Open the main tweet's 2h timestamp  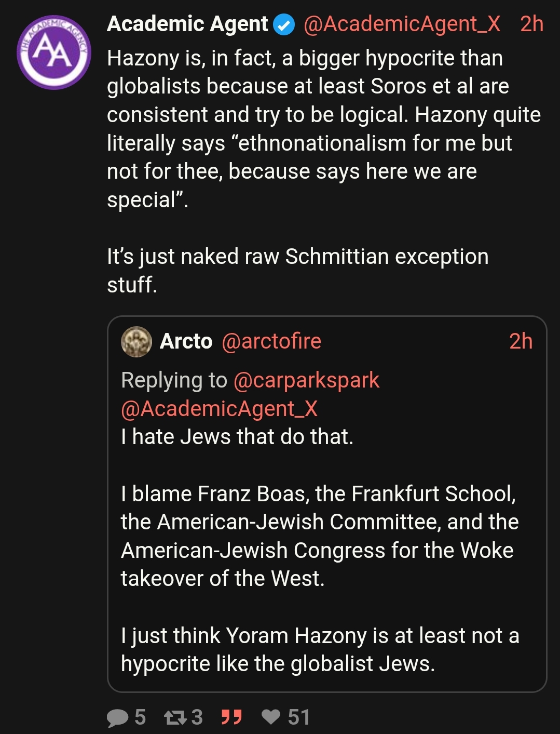pyautogui.click(x=531, y=24)
